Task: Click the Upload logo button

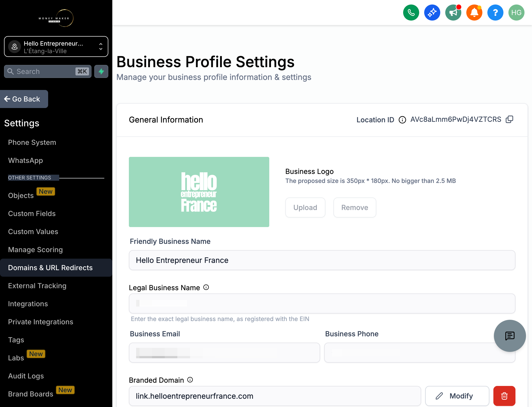Action: coord(305,208)
